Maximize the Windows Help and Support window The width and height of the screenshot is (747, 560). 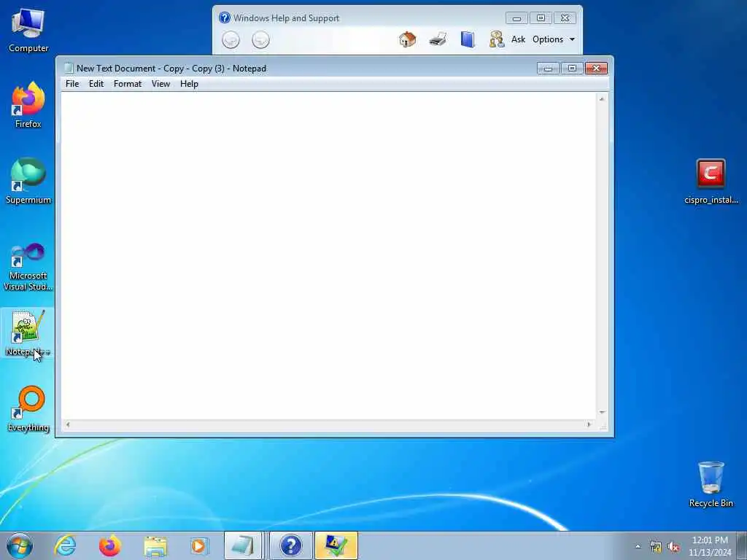541,18
